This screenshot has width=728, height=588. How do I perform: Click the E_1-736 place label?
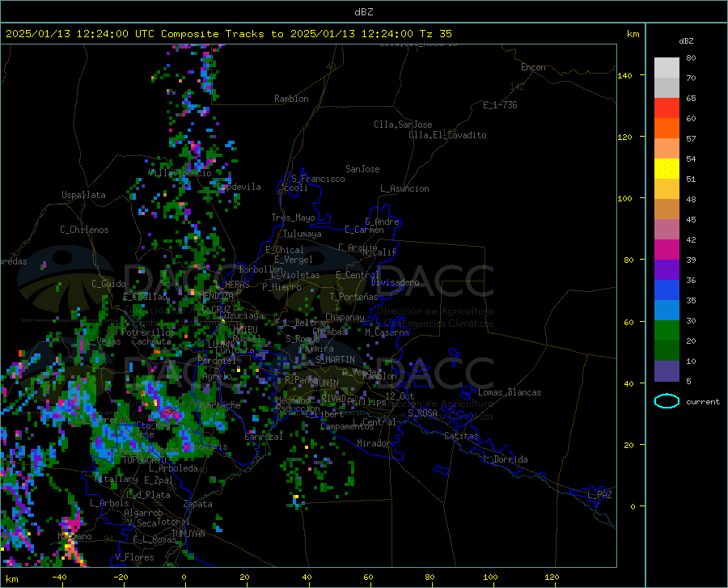point(500,105)
